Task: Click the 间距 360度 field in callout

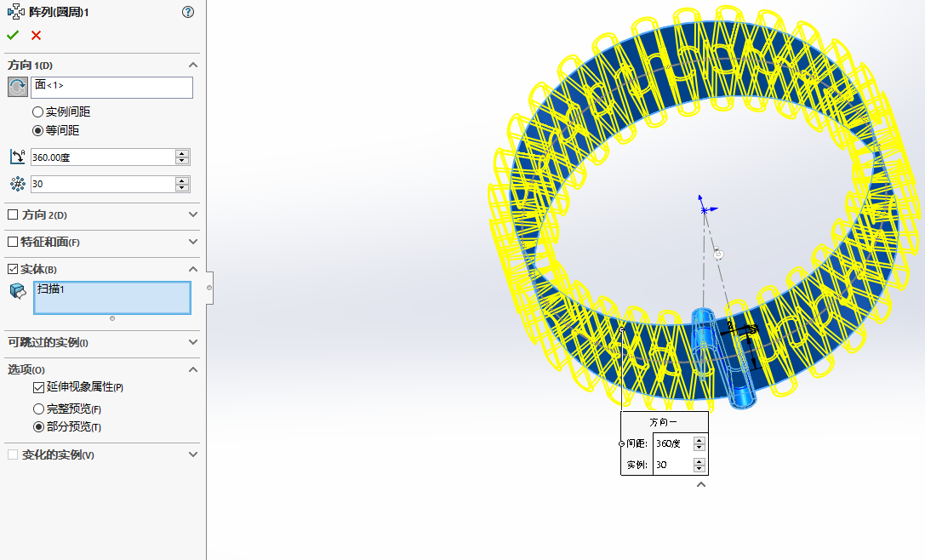Action: point(673,443)
